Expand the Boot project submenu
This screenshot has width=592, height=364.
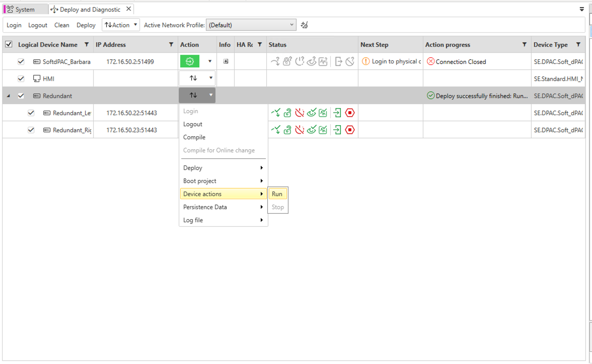click(x=223, y=180)
